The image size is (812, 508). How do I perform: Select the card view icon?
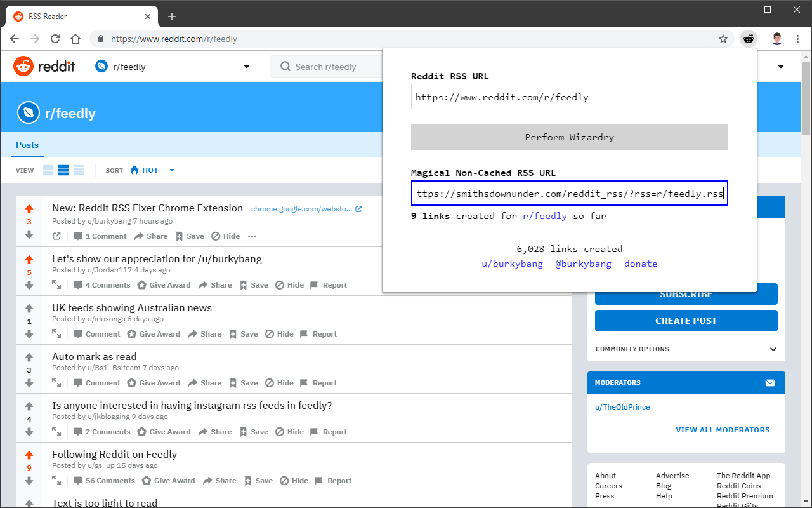48,170
